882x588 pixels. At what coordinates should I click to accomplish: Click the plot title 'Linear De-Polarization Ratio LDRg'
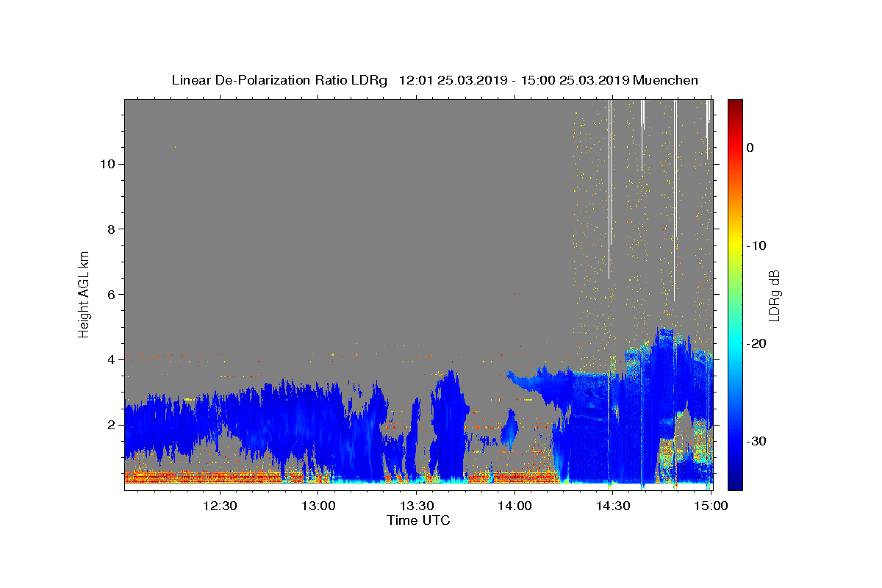(x=279, y=80)
